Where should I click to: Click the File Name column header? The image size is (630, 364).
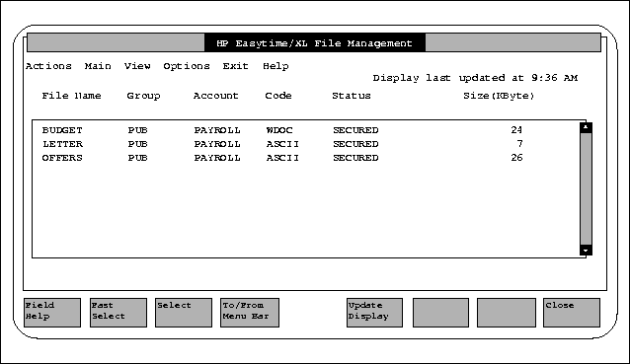click(71, 96)
